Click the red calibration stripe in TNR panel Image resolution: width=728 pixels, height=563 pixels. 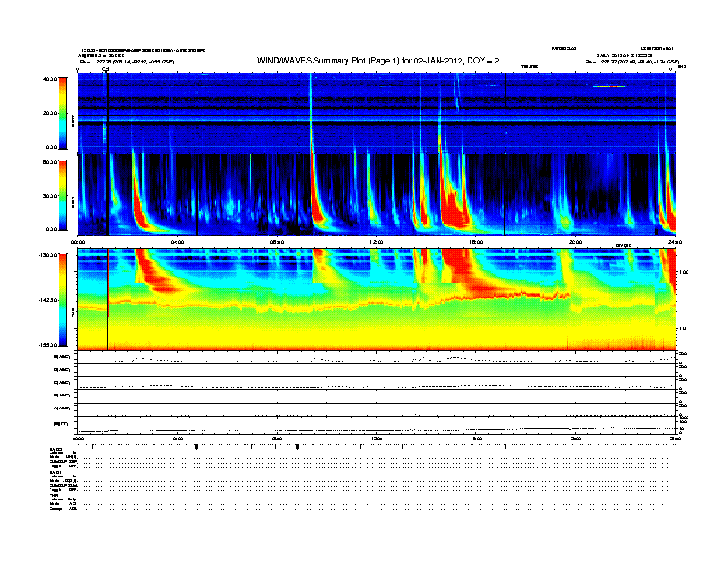pos(108,283)
